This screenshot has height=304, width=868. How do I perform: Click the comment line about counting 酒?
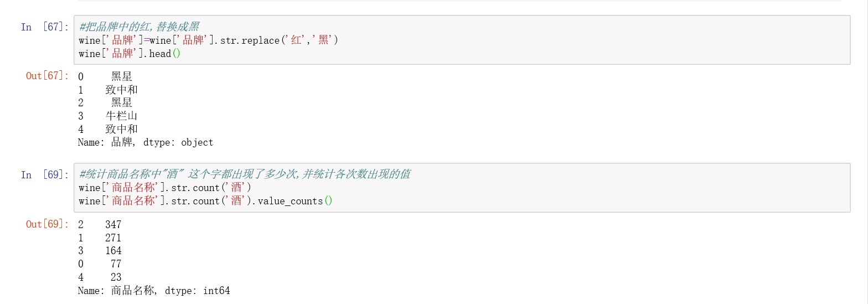click(244, 174)
